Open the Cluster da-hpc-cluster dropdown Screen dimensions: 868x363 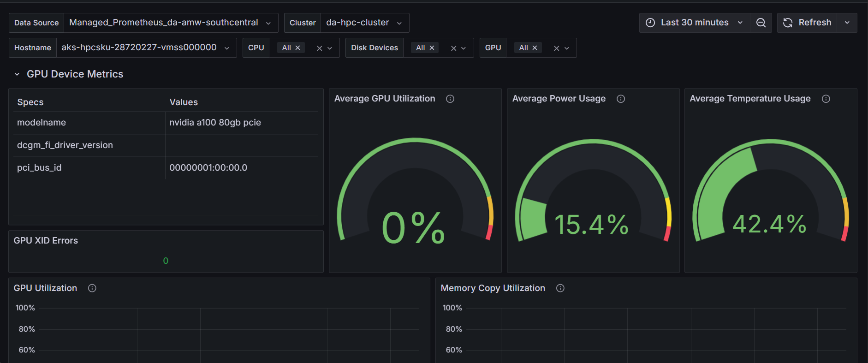[x=364, y=23]
